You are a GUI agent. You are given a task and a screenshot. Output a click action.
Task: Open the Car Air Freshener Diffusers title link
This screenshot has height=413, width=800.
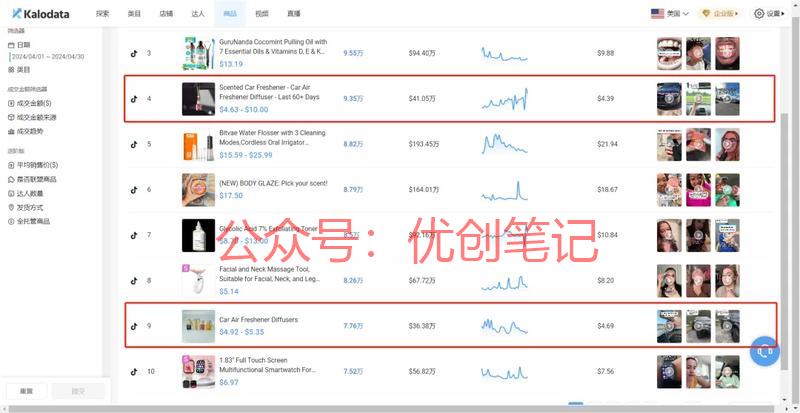258,320
